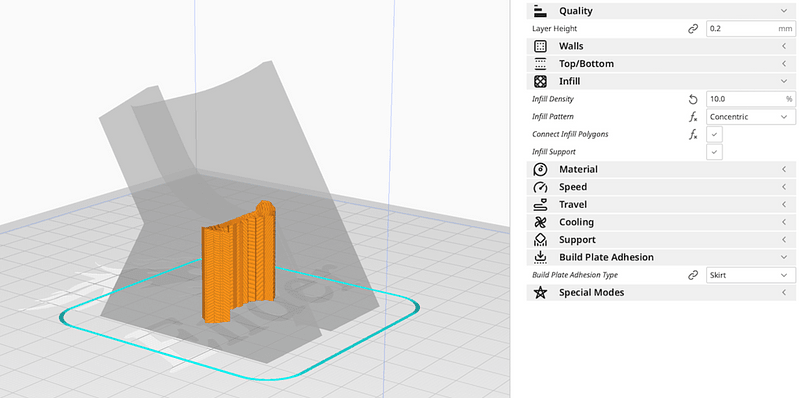Click the Quality category icon
The height and width of the screenshot is (398, 800).
[540, 11]
